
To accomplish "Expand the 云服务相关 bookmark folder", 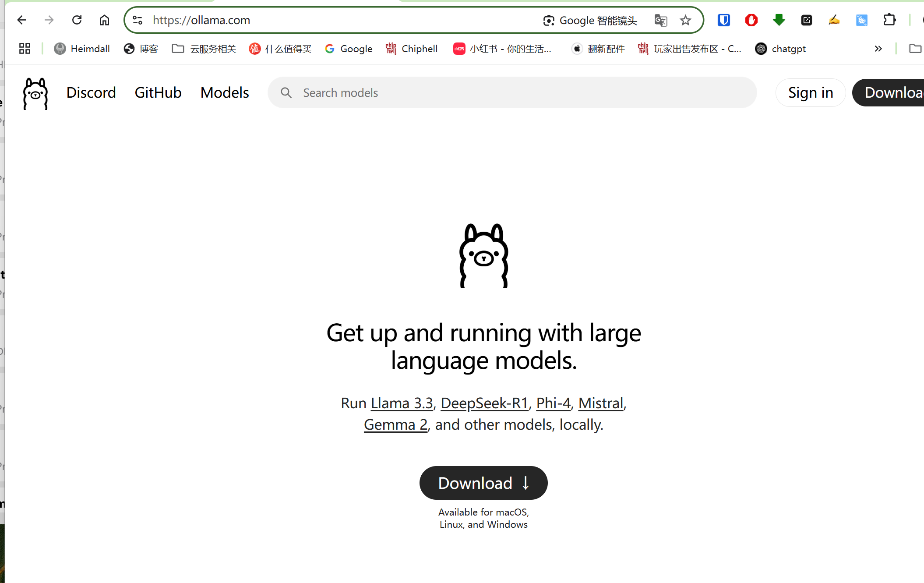I will [x=204, y=49].
